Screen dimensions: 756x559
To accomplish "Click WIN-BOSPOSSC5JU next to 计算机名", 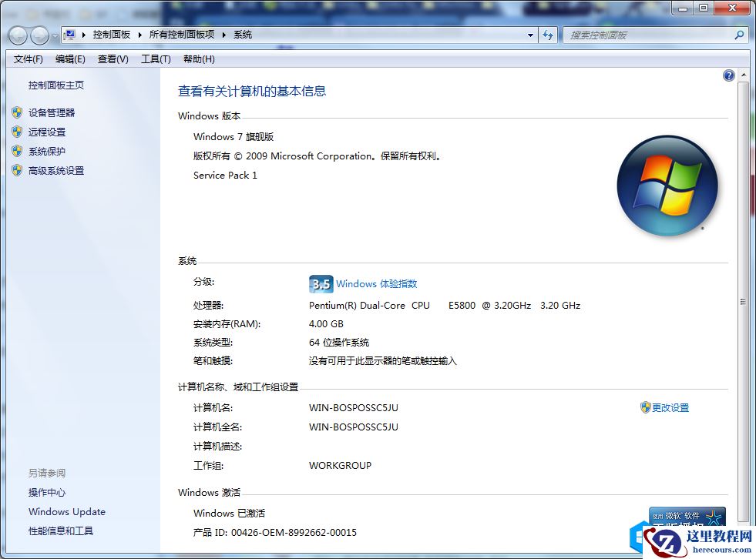I will point(354,407).
